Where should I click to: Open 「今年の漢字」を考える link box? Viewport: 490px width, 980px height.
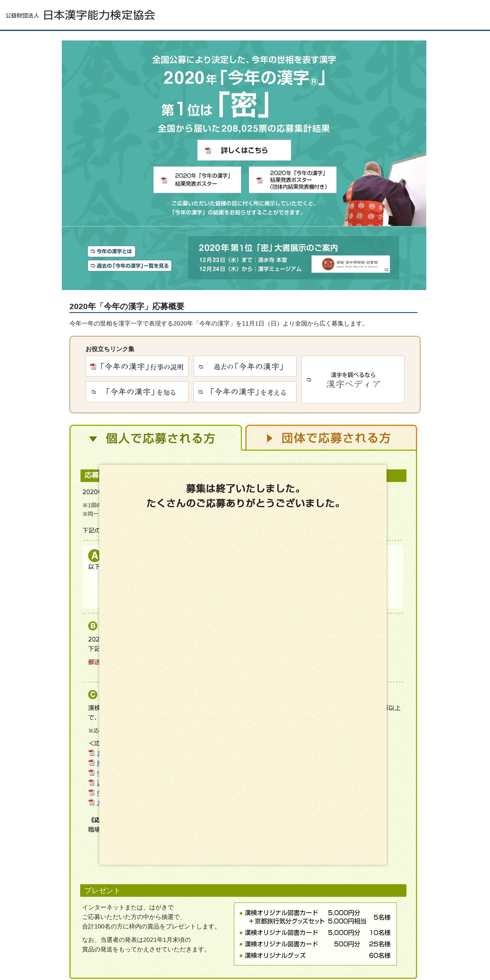click(245, 392)
